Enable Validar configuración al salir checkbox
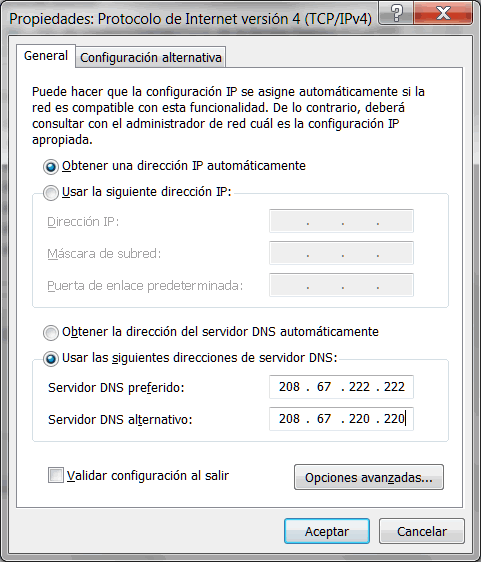 point(56,476)
